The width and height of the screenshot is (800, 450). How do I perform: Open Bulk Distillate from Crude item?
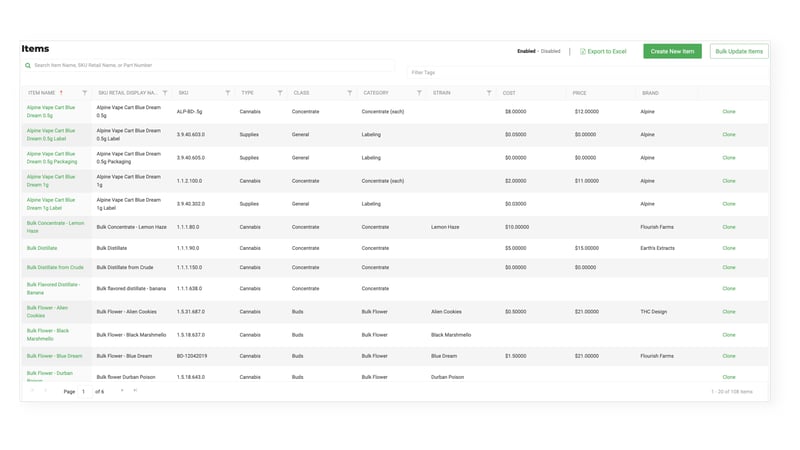55,267
